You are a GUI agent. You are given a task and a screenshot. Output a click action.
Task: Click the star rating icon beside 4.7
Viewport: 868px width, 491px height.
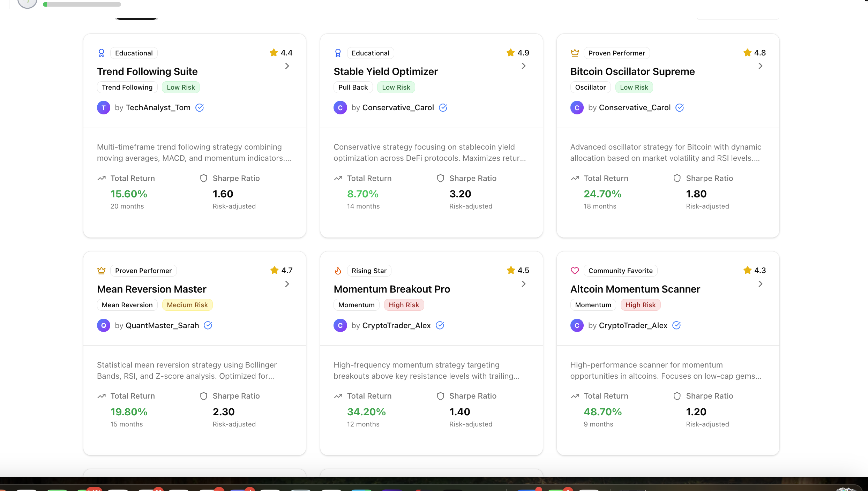(274, 270)
